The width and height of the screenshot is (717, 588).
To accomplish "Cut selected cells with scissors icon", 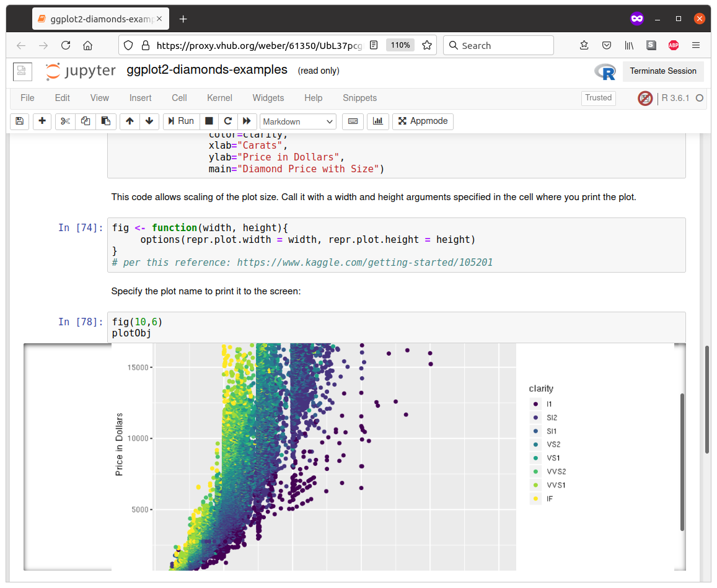I will pos(66,121).
